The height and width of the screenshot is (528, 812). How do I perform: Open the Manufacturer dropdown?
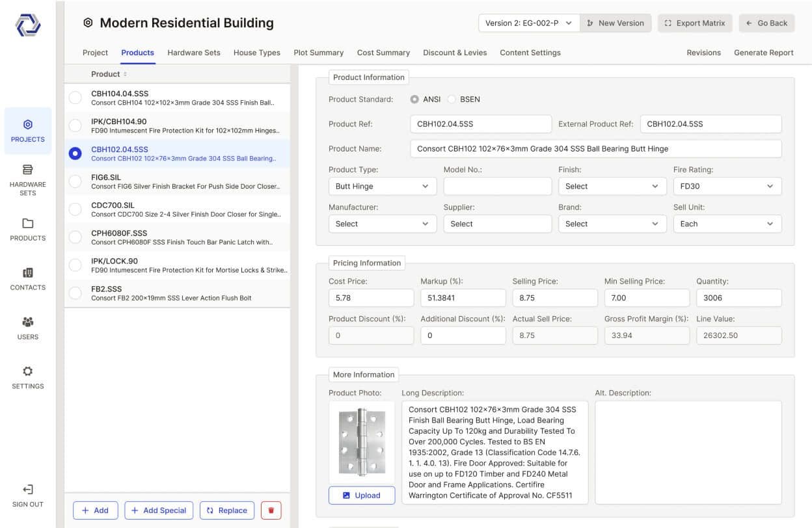pyautogui.click(x=383, y=224)
